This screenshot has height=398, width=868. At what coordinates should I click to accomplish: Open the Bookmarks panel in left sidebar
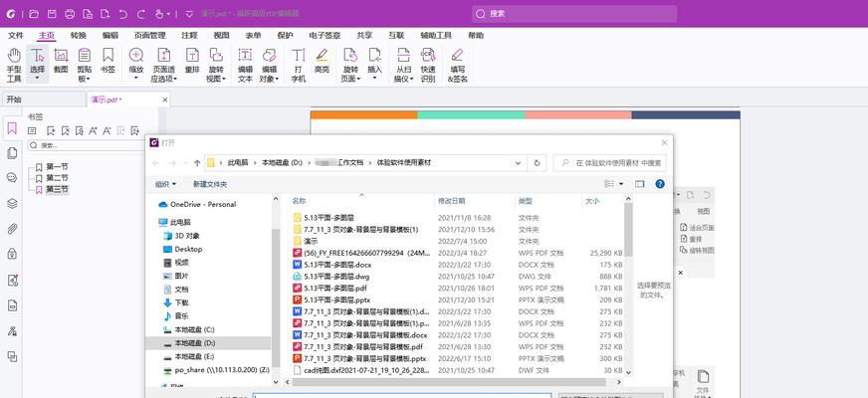pyautogui.click(x=12, y=129)
